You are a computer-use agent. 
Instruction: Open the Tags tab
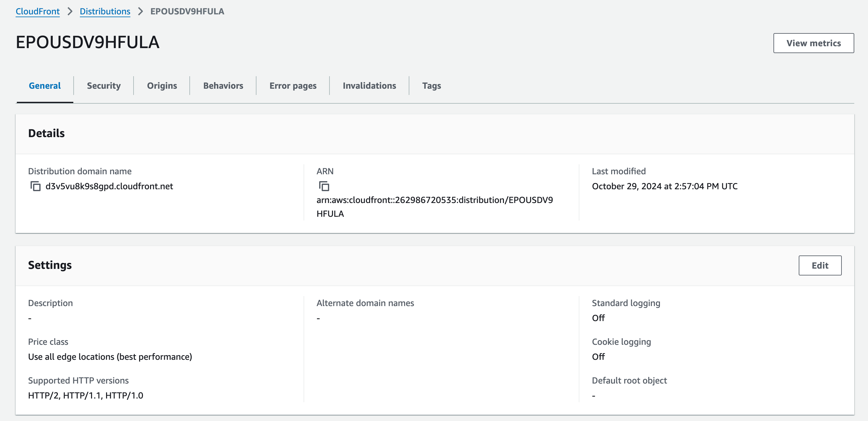(x=431, y=86)
